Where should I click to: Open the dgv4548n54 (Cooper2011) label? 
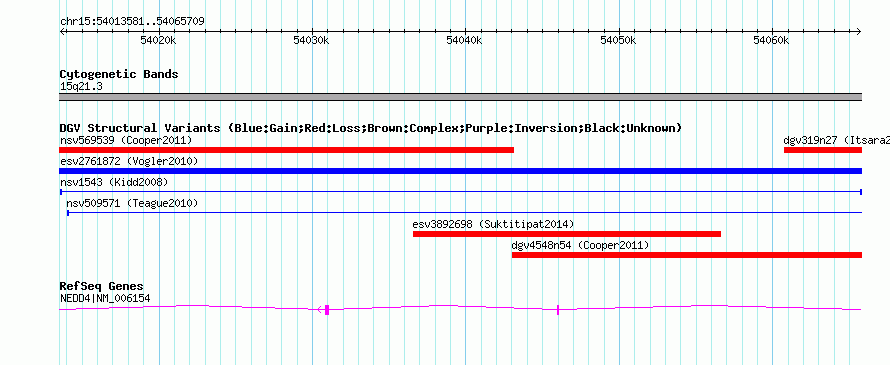(x=580, y=245)
